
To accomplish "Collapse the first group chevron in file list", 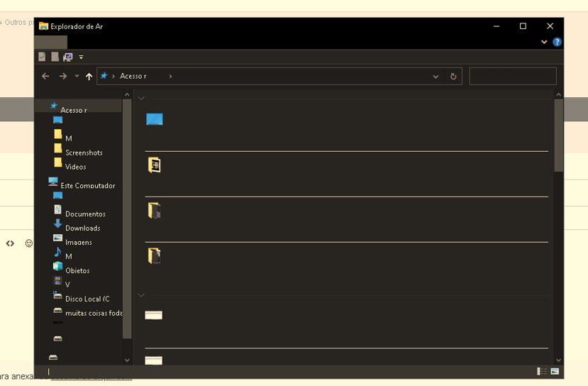I will 141,99.
